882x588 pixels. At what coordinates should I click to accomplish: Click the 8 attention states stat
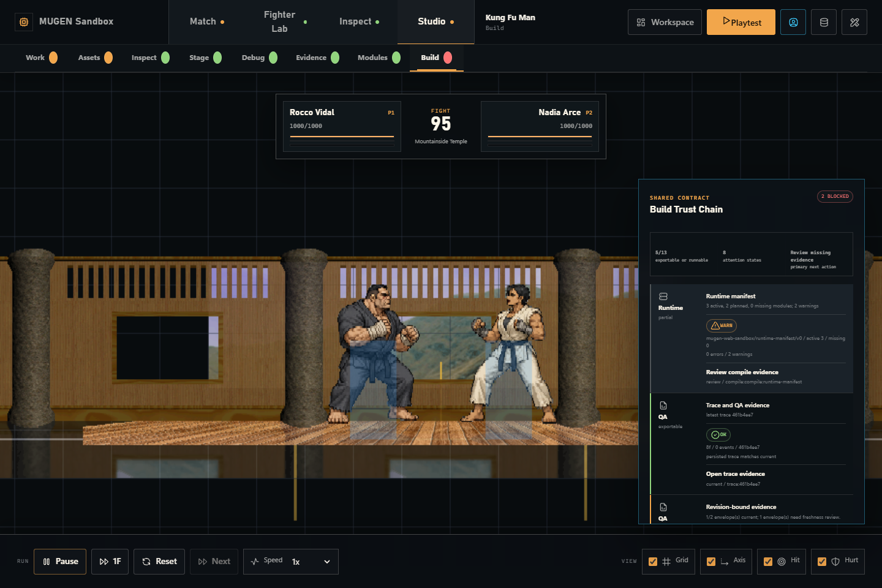[x=742, y=256]
